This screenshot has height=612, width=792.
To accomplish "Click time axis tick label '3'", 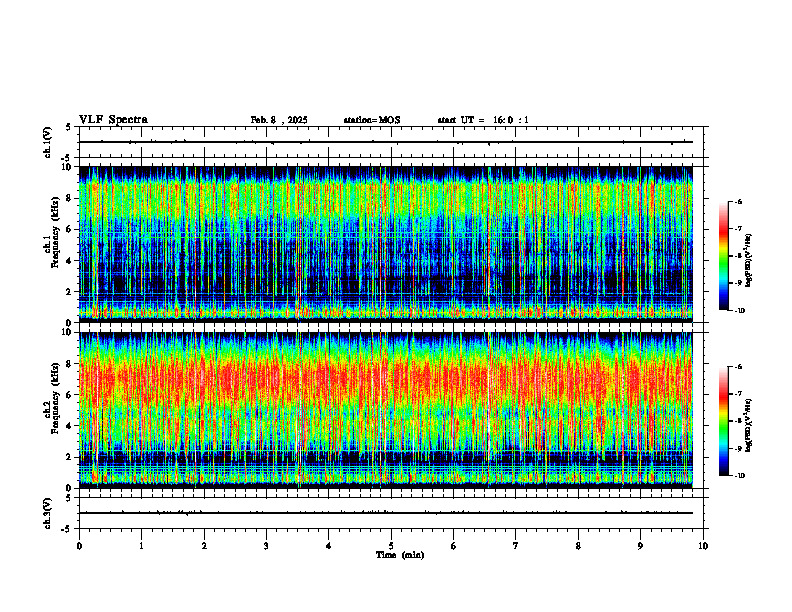I will (266, 546).
